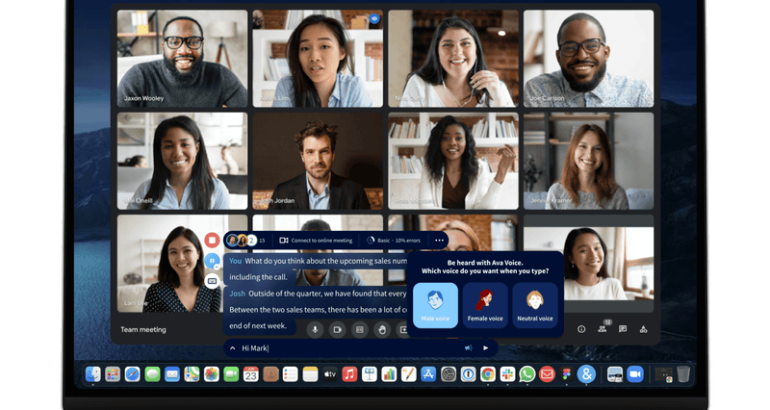The image size is (770, 410).
Task: Toggle the camera in meeting toolbar
Action: point(337,328)
